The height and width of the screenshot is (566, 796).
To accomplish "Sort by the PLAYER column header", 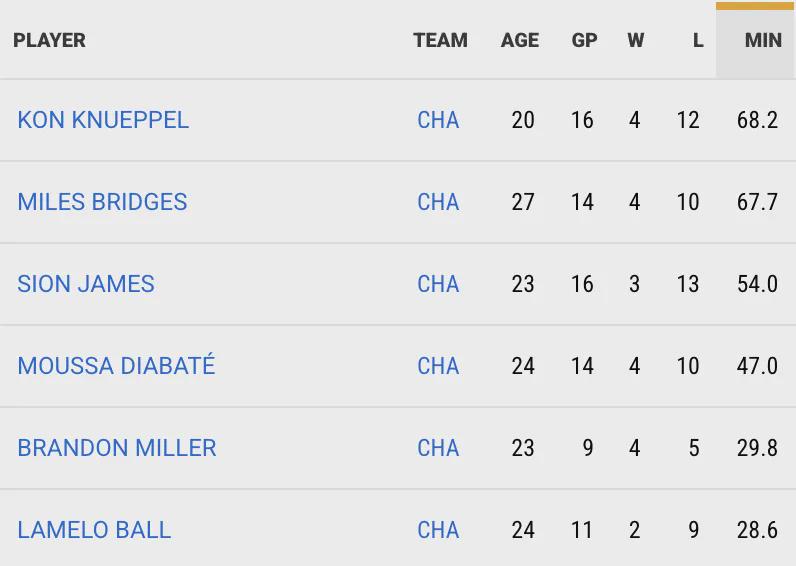I will (49, 40).
